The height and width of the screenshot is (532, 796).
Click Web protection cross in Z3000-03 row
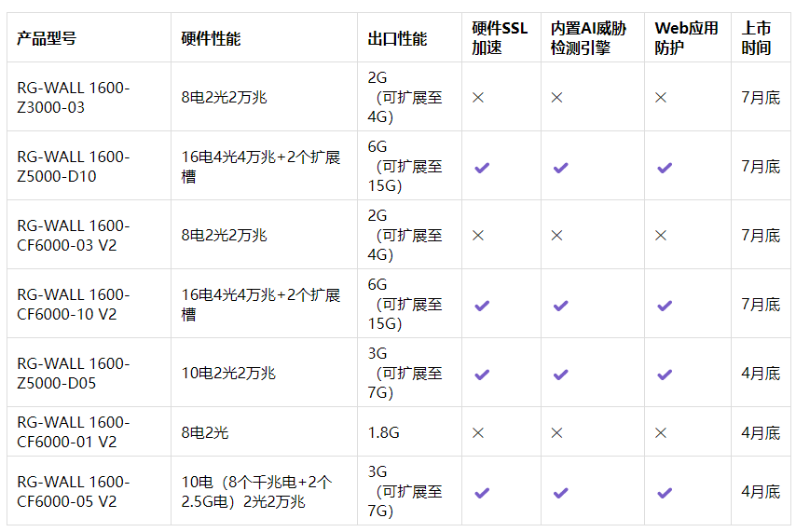point(661,98)
